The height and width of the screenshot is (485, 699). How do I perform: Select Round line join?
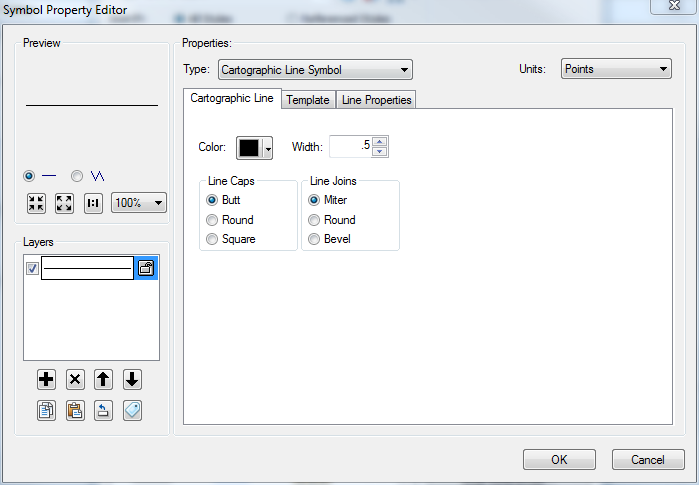pos(314,220)
